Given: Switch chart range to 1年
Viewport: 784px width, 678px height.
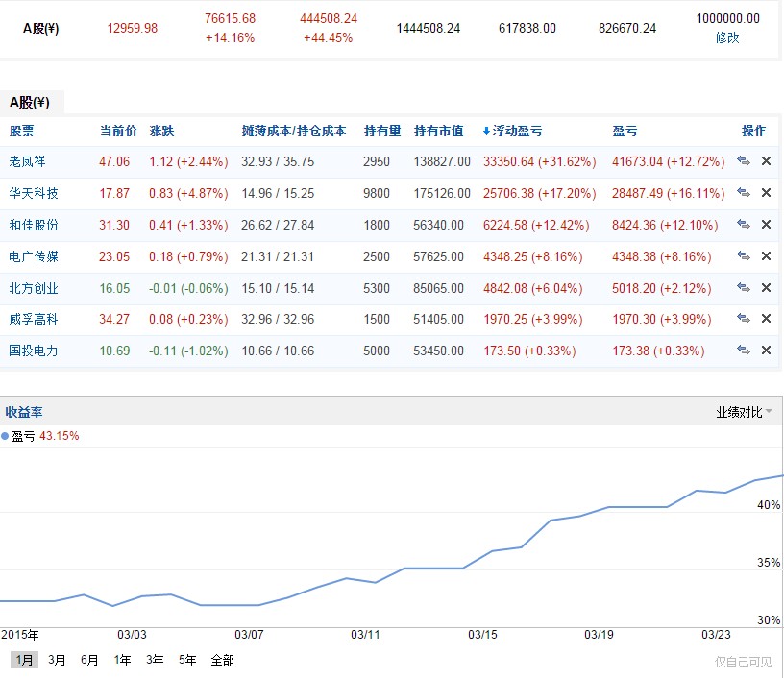Looking at the screenshot, I should point(123,660).
